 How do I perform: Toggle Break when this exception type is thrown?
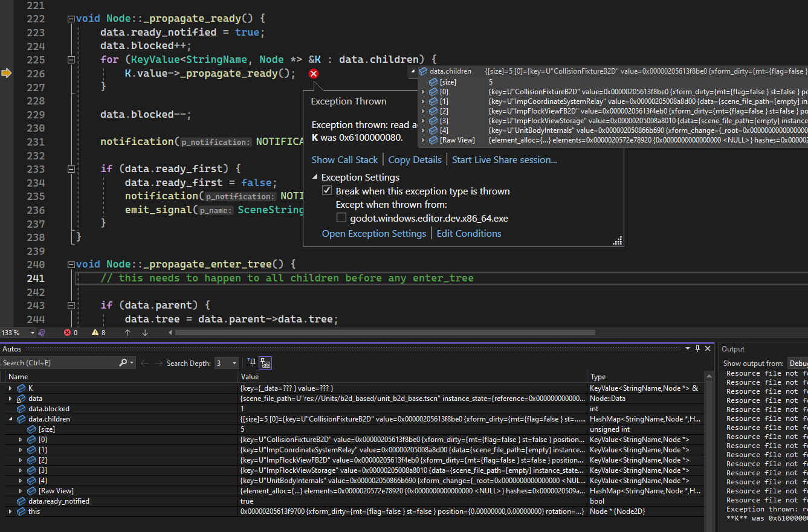tap(327, 190)
